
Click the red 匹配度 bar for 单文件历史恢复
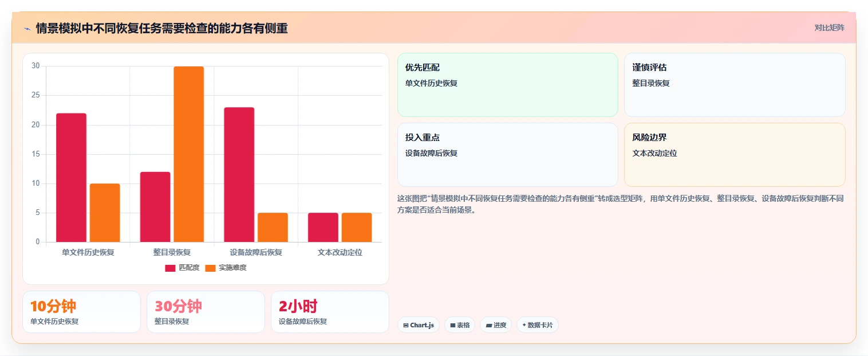pos(71,178)
